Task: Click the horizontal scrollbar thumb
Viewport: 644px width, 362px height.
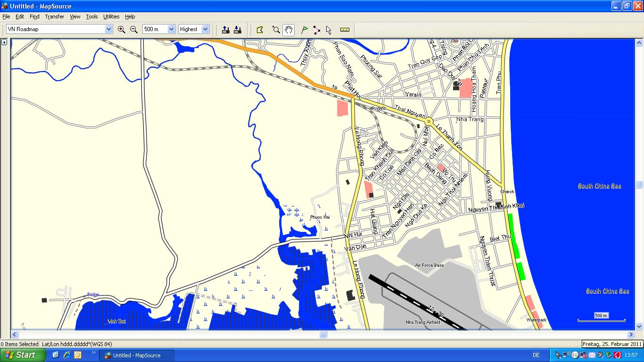Action: coord(323,335)
